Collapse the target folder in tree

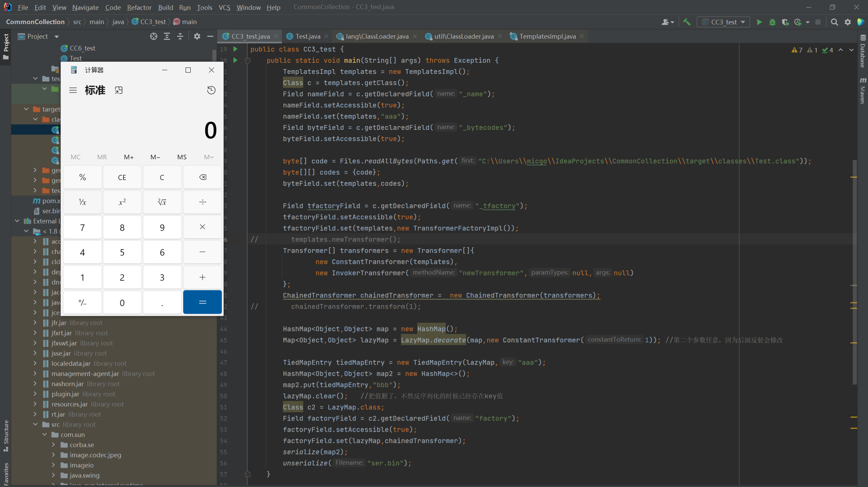(26, 109)
